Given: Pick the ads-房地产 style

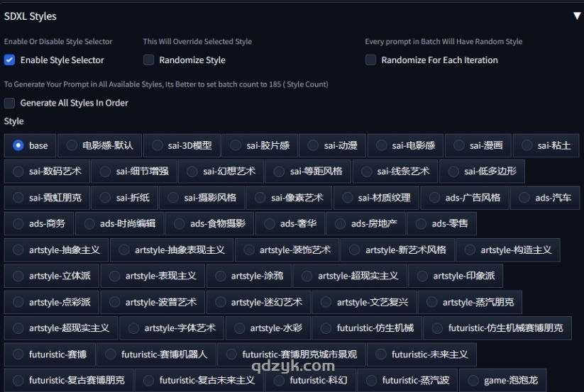Looking at the screenshot, I should coord(341,223).
